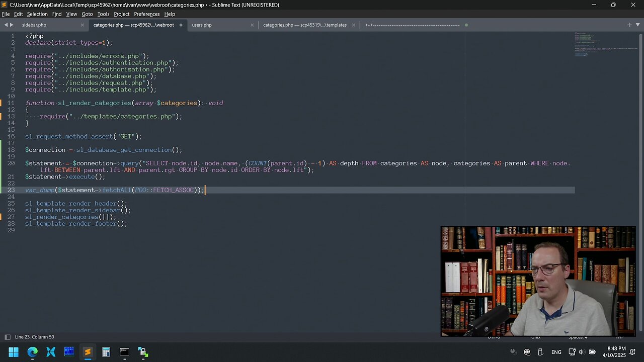
Task: Click sl_template_render_sidebar() line
Action: pos(78,210)
